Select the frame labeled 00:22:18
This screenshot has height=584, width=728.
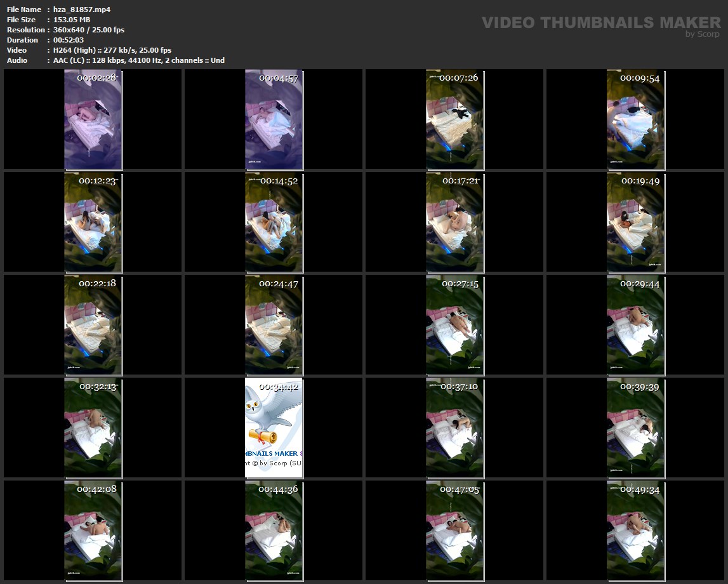[x=93, y=325]
